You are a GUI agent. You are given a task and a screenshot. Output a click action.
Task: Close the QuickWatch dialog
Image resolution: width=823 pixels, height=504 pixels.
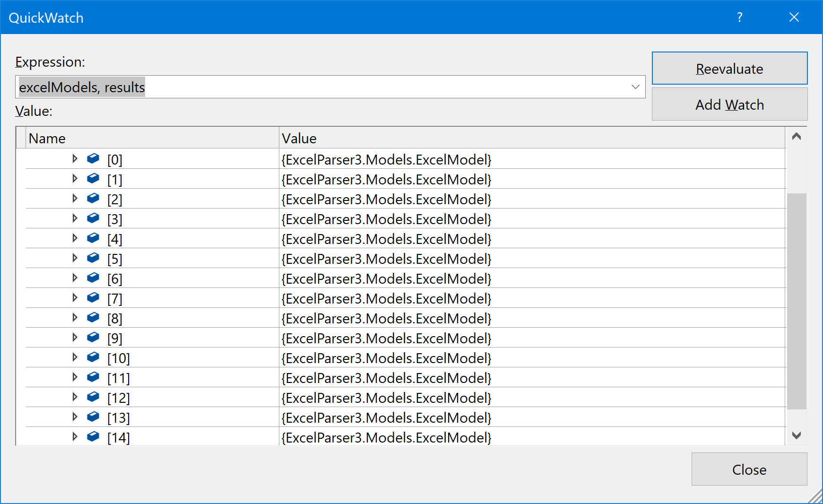(749, 469)
